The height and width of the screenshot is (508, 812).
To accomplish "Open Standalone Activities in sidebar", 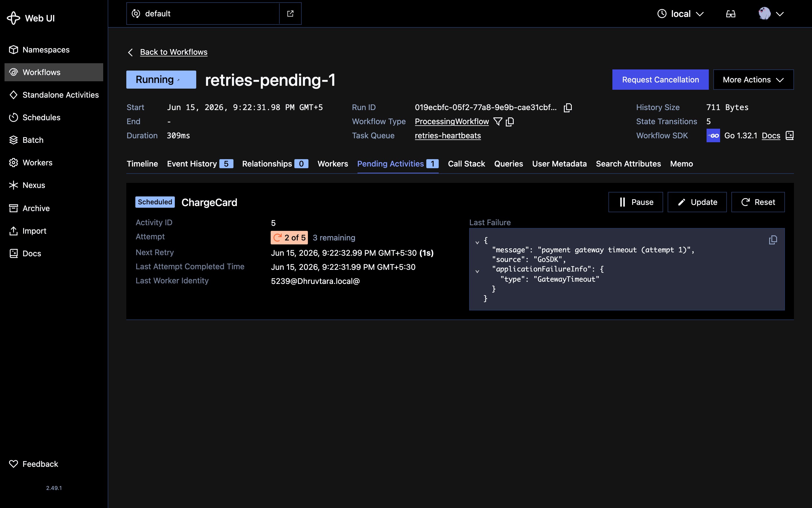I will tap(54, 95).
